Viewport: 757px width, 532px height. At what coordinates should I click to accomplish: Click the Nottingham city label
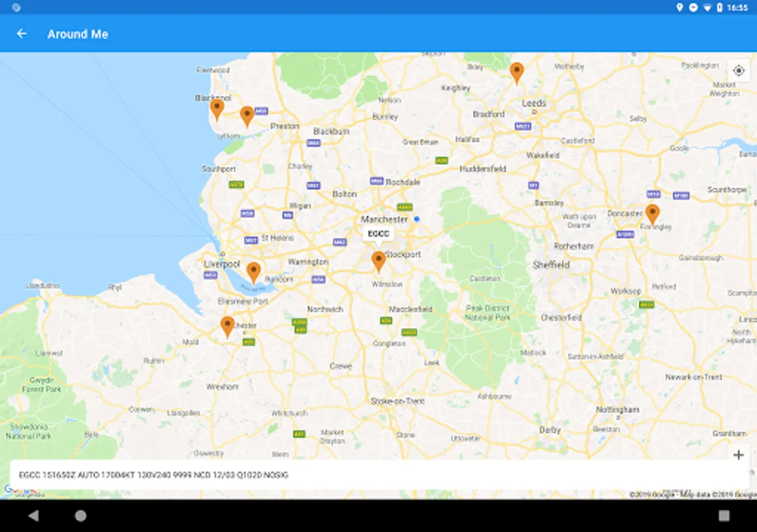(x=617, y=410)
